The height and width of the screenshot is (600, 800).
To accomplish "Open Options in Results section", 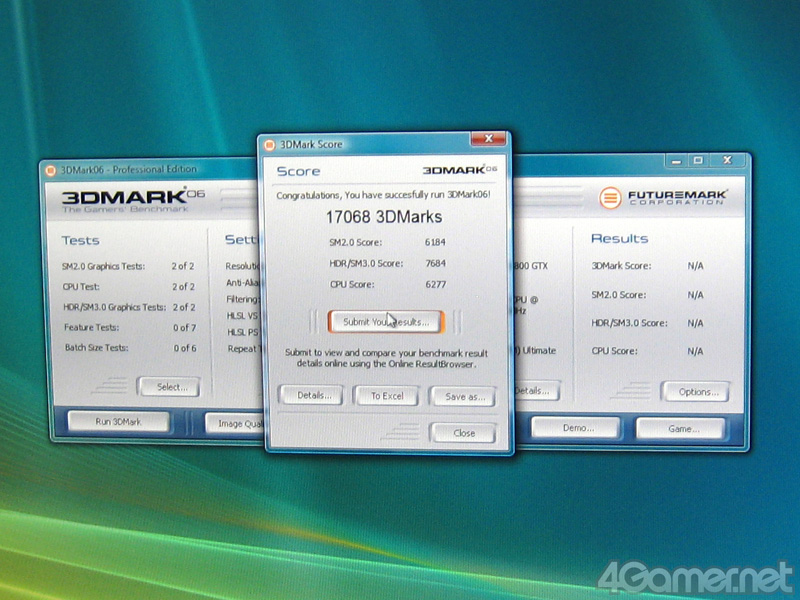I will [696, 392].
